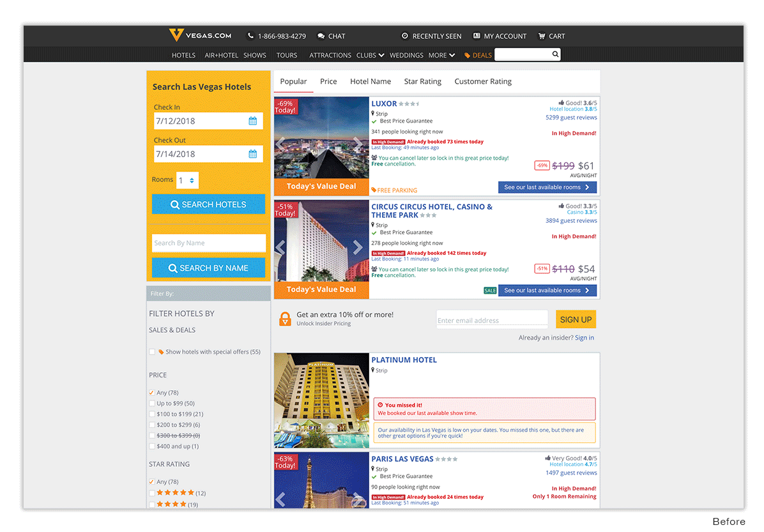Open the shopping cart icon

(x=542, y=36)
